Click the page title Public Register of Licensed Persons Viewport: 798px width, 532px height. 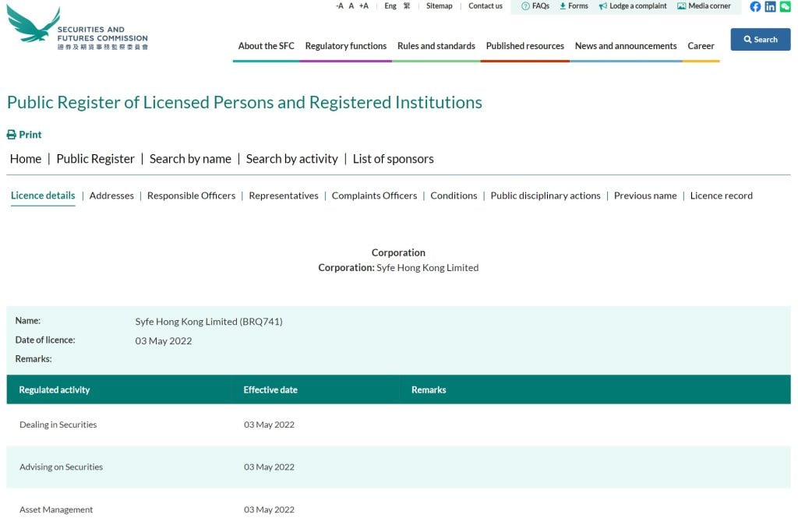click(x=244, y=103)
